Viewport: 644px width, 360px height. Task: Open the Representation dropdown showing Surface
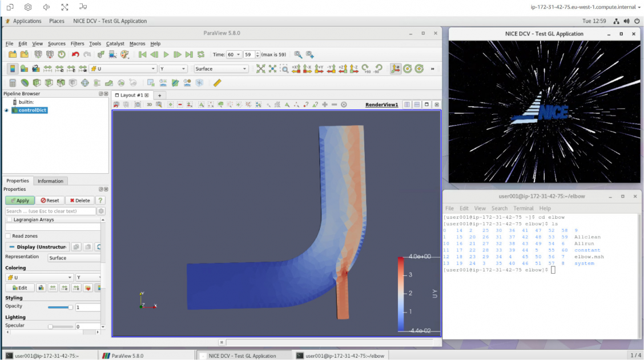tap(74, 258)
